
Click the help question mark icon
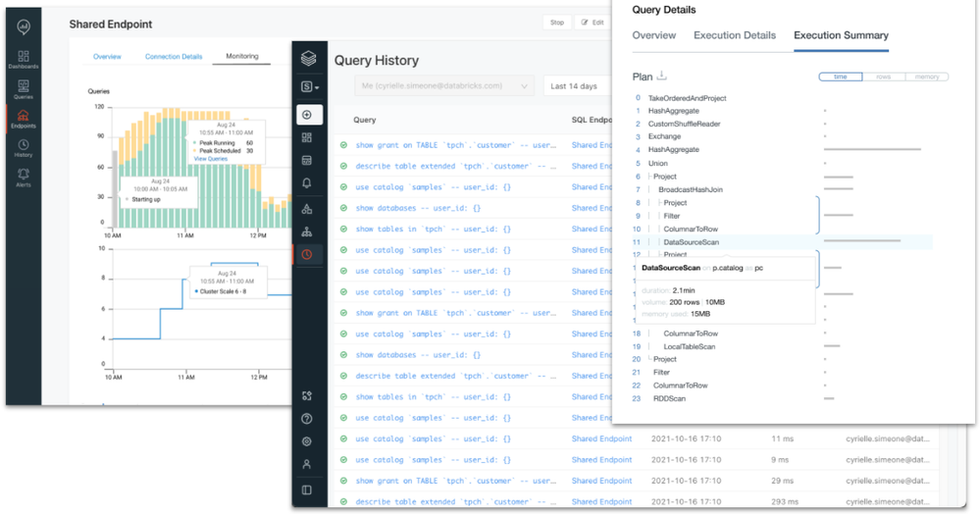[307, 419]
